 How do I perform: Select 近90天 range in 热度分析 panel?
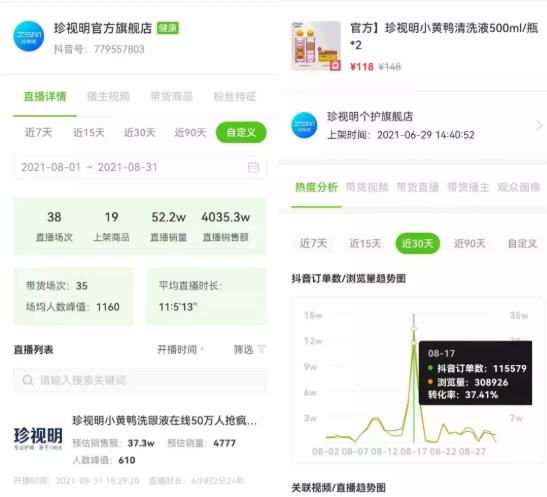470,243
